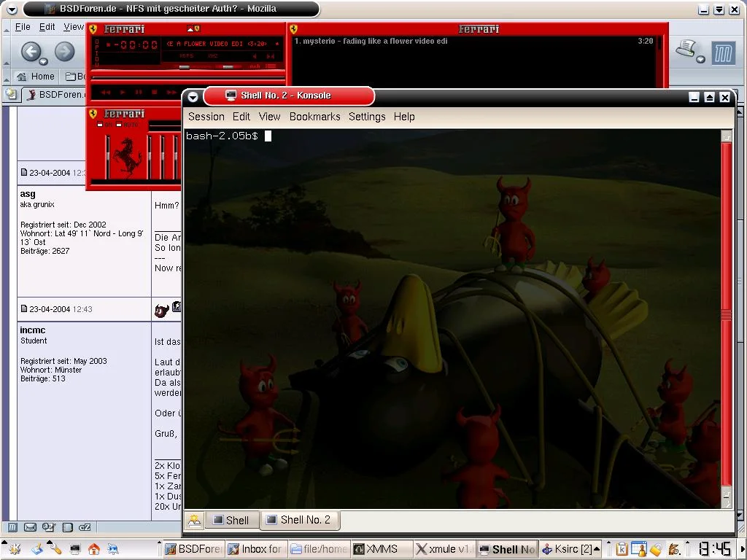The image size is (747, 560).
Task: Open Mozilla ChatZilla icon in status bar
Action: [85, 527]
